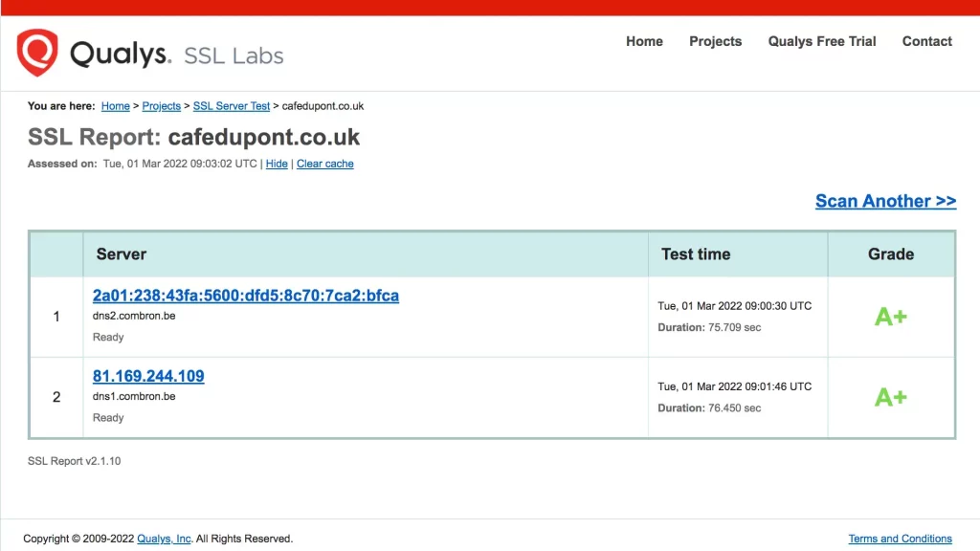
Task: Click the Server column header
Action: (122, 254)
